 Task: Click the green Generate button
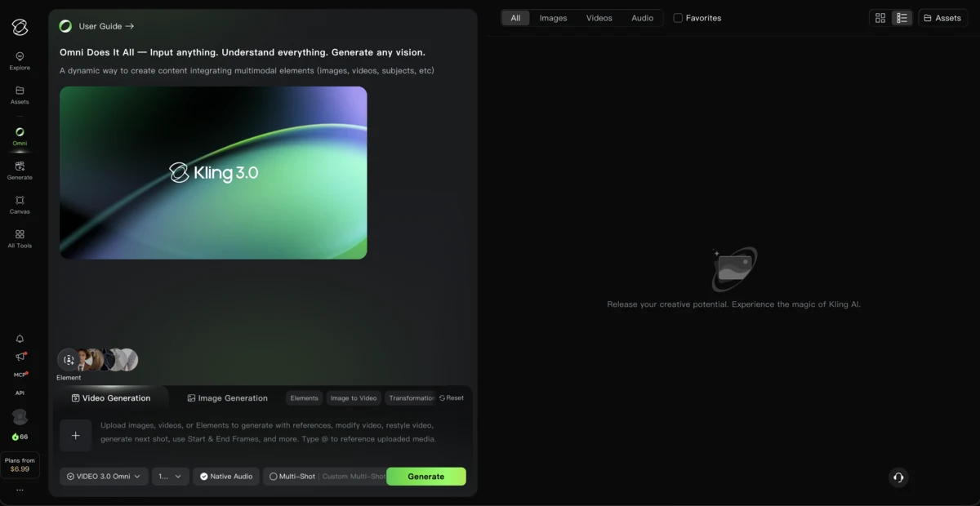(426, 477)
